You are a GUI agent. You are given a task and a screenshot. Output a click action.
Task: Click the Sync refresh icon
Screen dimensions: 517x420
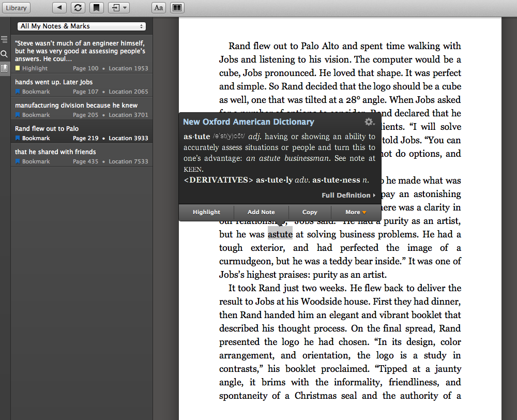coord(78,8)
